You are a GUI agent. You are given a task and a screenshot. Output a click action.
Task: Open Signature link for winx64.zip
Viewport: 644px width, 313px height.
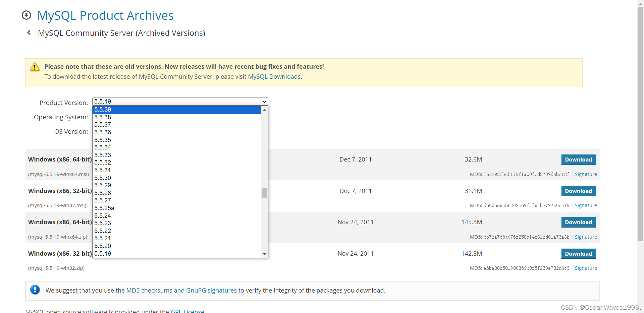pyautogui.click(x=586, y=237)
